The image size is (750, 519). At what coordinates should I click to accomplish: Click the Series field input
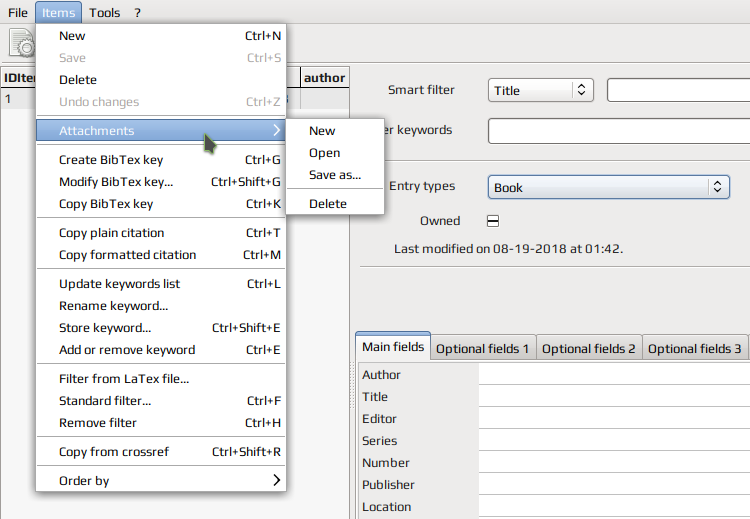(x=614, y=441)
